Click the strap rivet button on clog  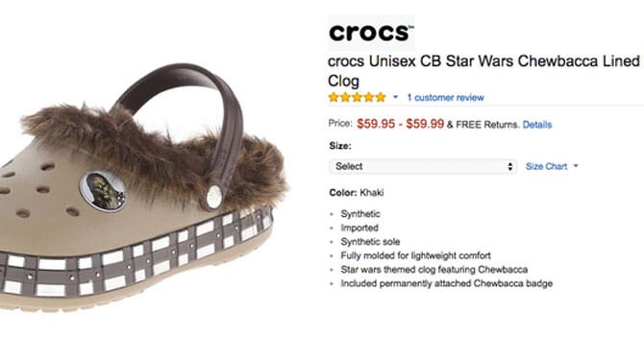pyautogui.click(x=214, y=197)
